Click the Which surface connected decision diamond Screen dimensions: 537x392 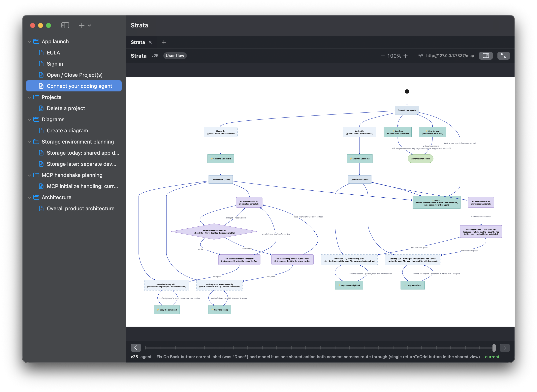point(214,232)
